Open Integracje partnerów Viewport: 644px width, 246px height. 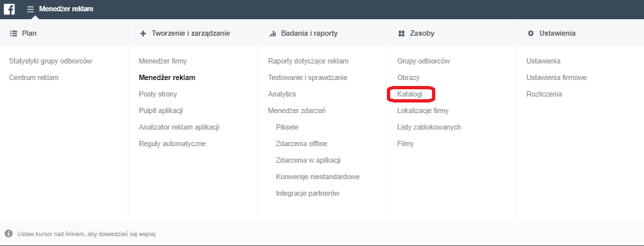pos(307,194)
